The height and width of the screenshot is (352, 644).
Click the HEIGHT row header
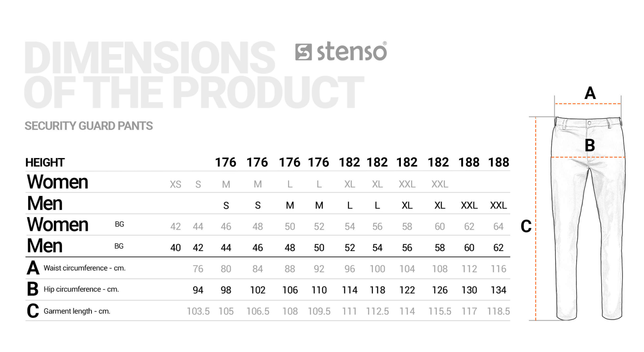45,163
